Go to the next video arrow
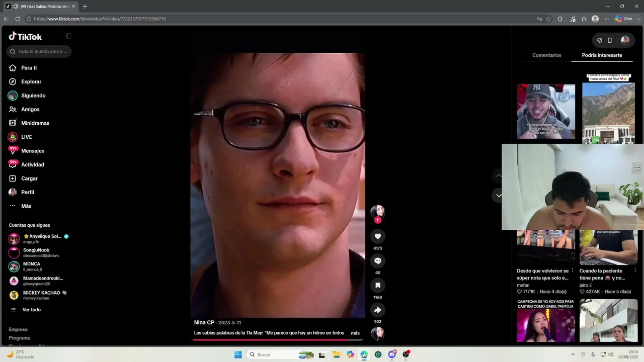Viewport: 644px width, 362px height. (x=499, y=196)
